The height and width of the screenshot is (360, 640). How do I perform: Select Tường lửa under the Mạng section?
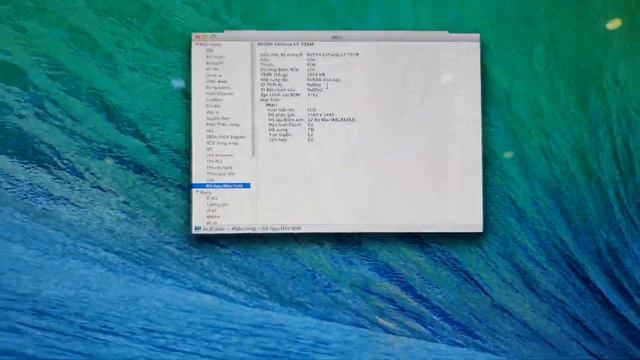(x=217, y=204)
